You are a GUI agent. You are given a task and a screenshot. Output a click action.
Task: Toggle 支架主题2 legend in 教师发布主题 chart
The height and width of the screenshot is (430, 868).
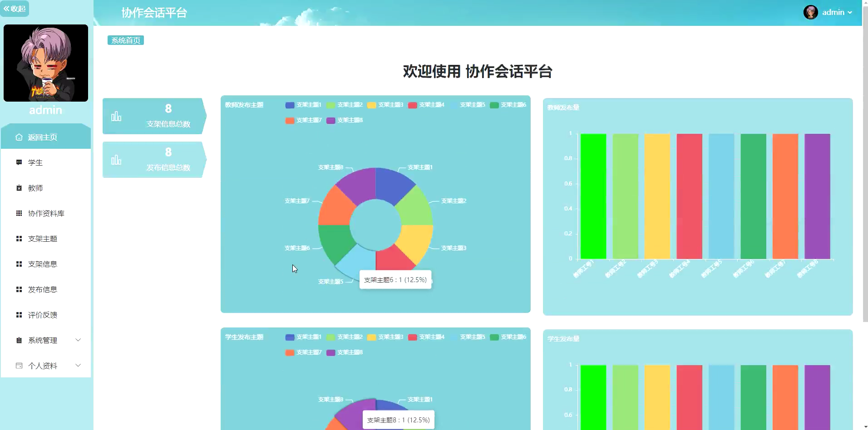344,105
